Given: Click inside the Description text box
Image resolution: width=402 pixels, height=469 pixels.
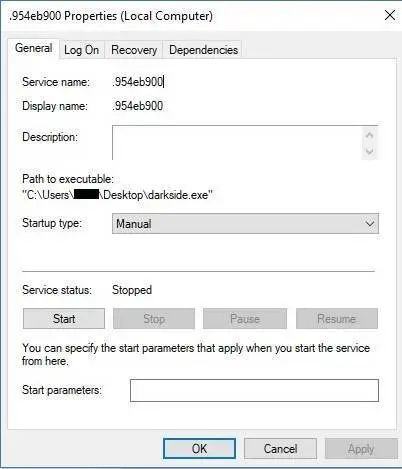Looking at the screenshot, I should [237, 143].
